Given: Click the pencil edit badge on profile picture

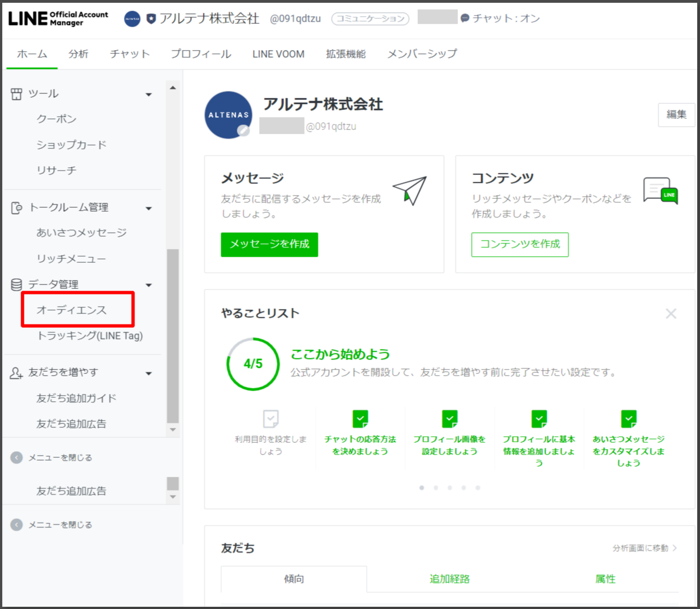Looking at the screenshot, I should (243, 131).
